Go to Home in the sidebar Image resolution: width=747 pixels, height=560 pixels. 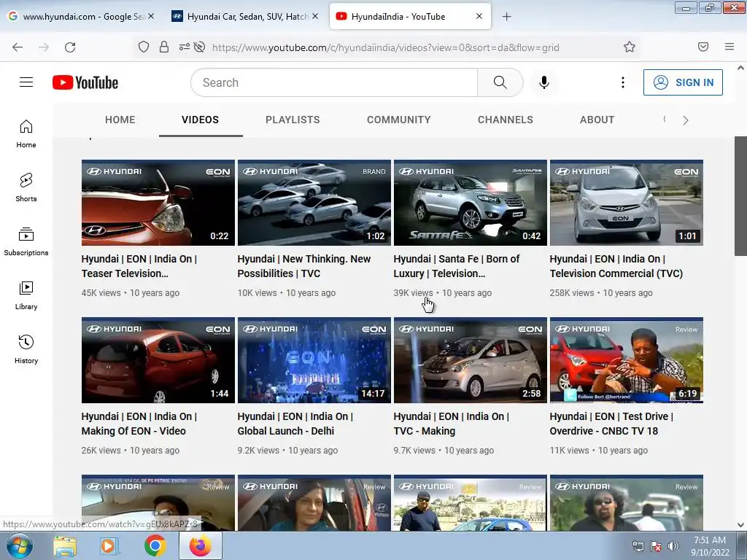point(26,134)
